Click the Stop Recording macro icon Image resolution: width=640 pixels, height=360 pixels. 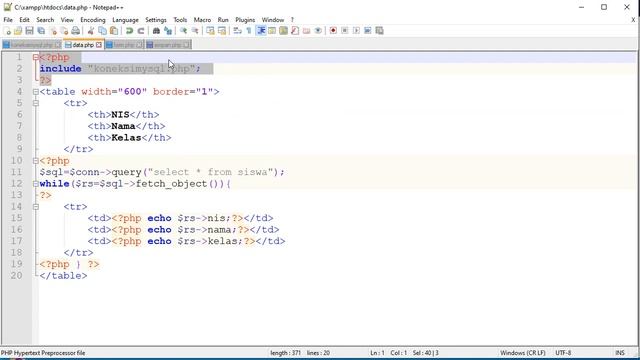(345, 31)
